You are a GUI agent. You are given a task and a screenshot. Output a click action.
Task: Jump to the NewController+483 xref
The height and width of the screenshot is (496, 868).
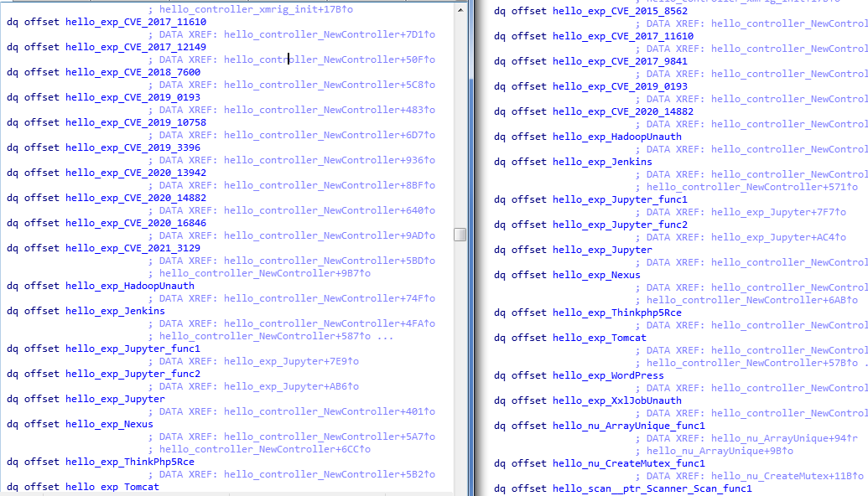pyautogui.click(x=330, y=110)
